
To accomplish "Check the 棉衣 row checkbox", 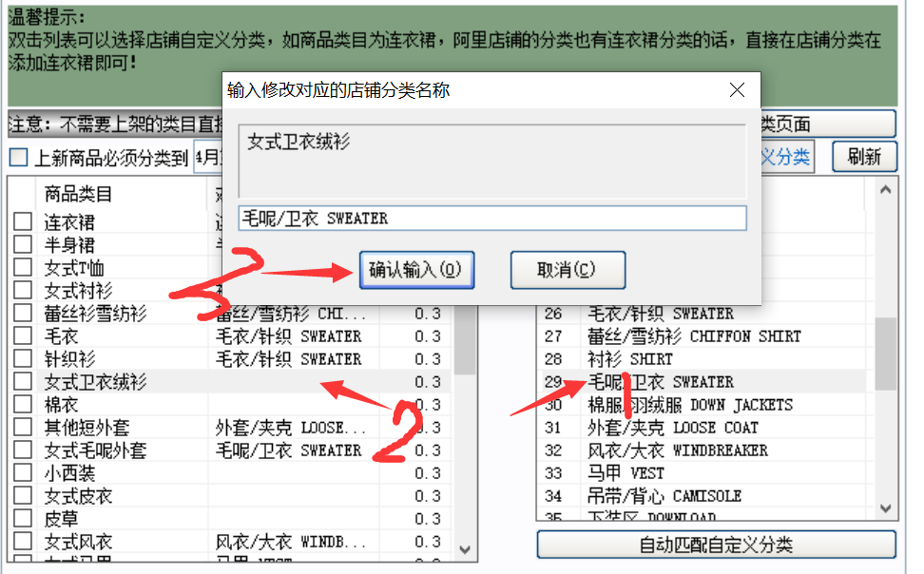I will pos(23,404).
